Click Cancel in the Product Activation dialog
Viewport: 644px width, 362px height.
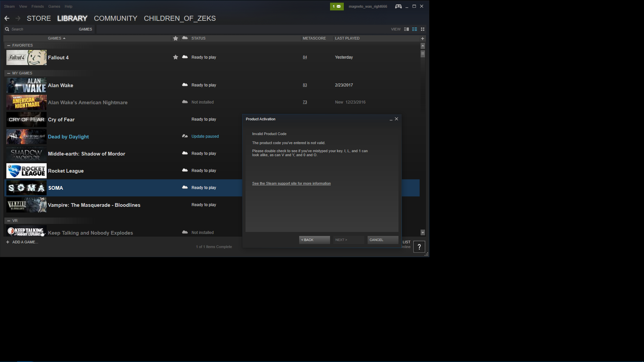click(x=383, y=240)
